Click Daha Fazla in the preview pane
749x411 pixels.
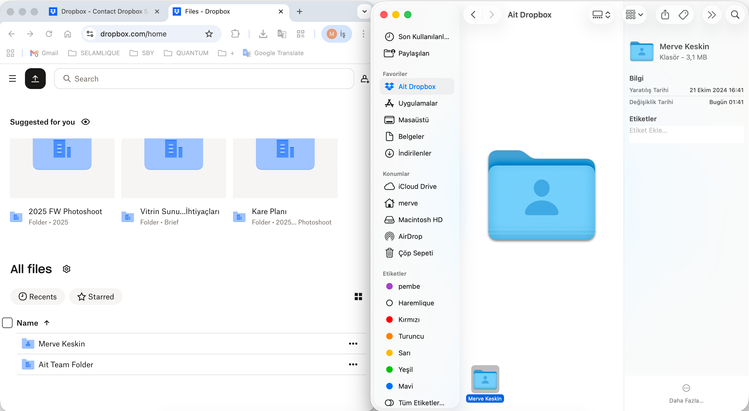[686, 393]
